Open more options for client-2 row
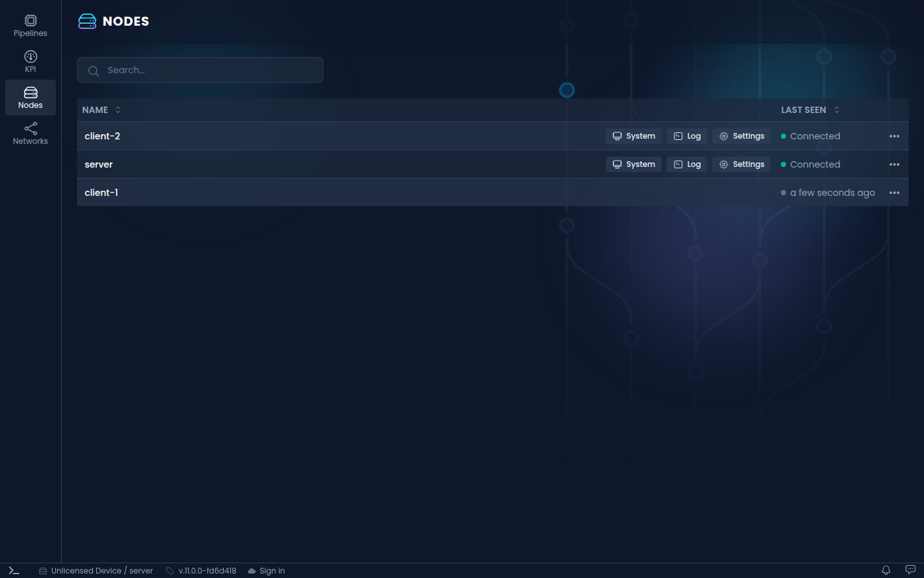The height and width of the screenshot is (578, 924). click(x=894, y=136)
